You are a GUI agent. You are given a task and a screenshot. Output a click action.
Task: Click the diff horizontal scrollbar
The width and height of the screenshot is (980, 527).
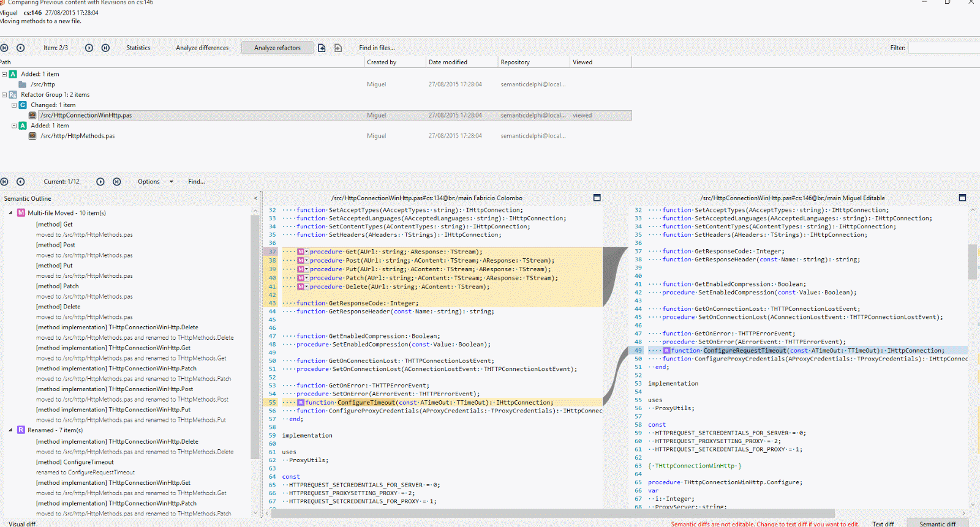tap(554, 513)
